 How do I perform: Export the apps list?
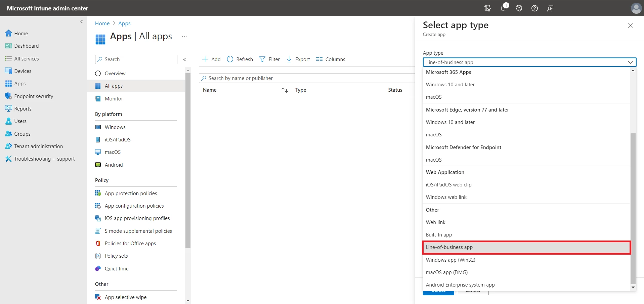click(298, 59)
